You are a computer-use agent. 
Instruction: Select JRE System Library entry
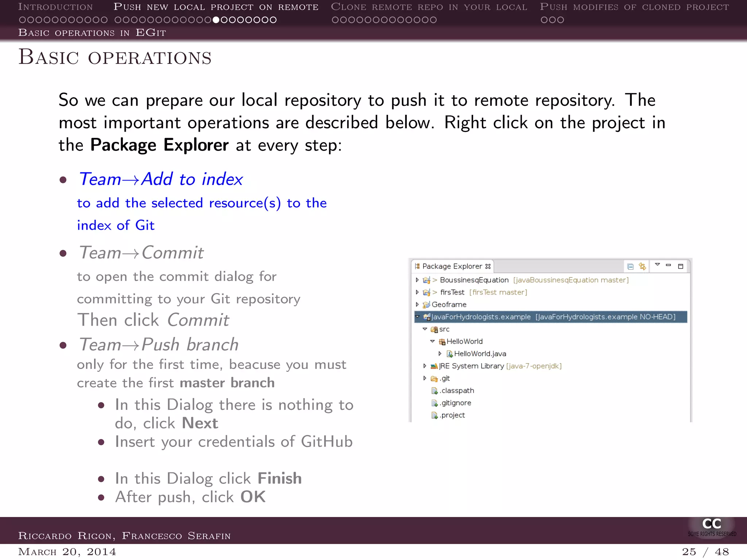500,366
